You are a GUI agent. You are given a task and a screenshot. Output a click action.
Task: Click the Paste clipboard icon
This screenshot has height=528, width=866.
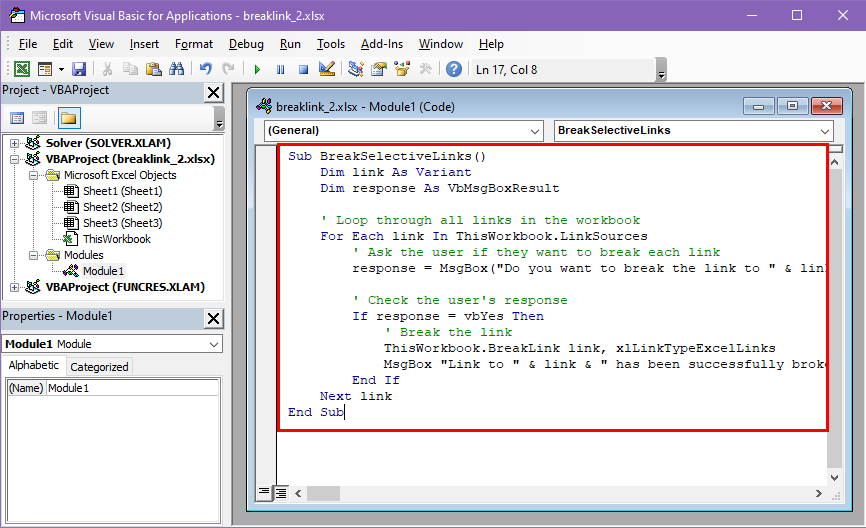point(154,69)
